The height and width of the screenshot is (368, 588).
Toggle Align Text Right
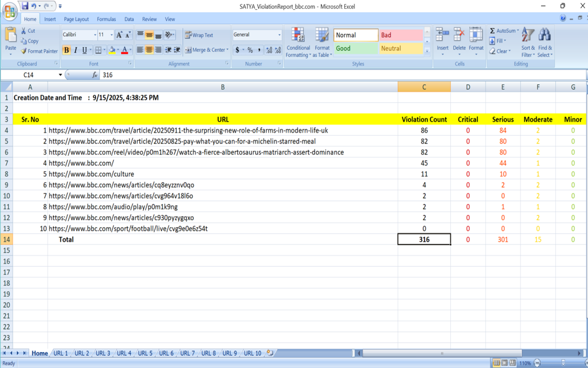[x=158, y=50]
